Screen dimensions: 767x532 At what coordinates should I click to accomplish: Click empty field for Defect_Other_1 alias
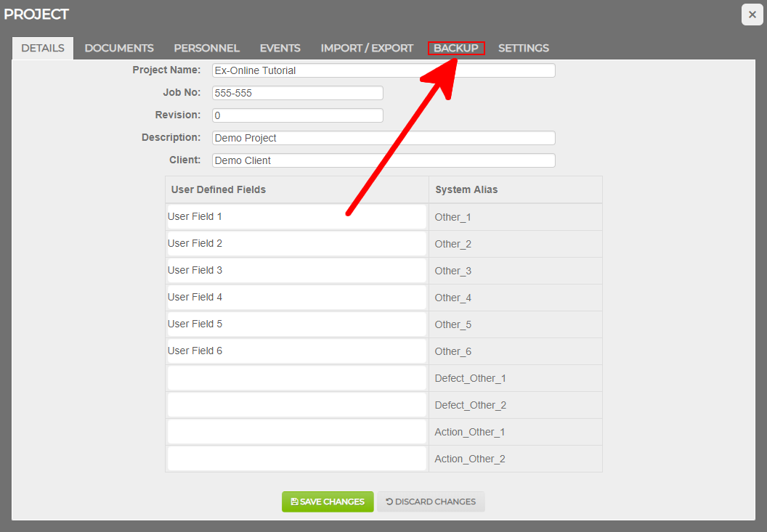[x=296, y=378]
